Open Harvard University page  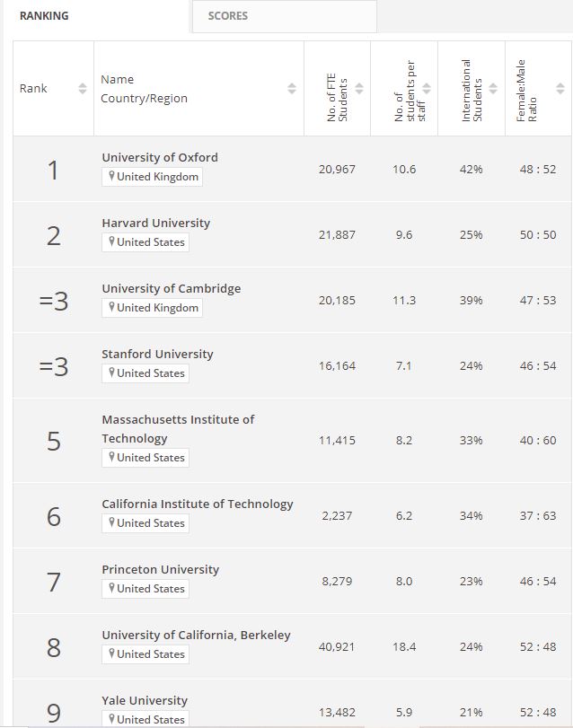pyautogui.click(x=156, y=223)
